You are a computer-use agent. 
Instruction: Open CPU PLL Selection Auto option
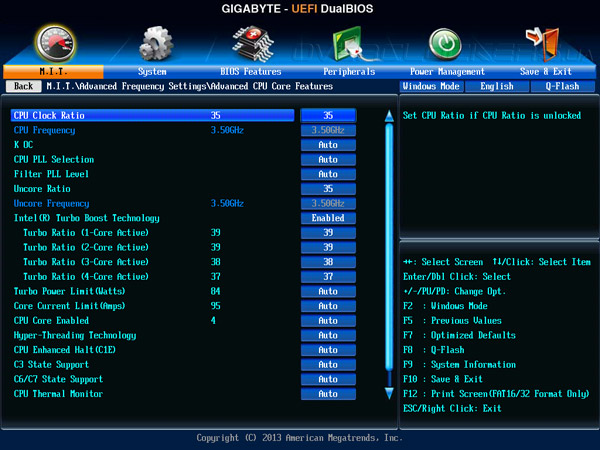[328, 159]
